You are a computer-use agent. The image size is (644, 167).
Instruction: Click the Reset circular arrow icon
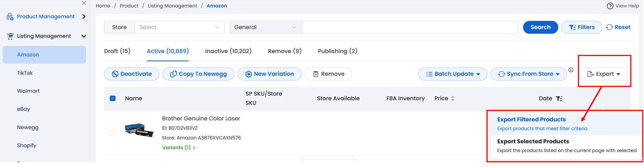click(x=609, y=27)
